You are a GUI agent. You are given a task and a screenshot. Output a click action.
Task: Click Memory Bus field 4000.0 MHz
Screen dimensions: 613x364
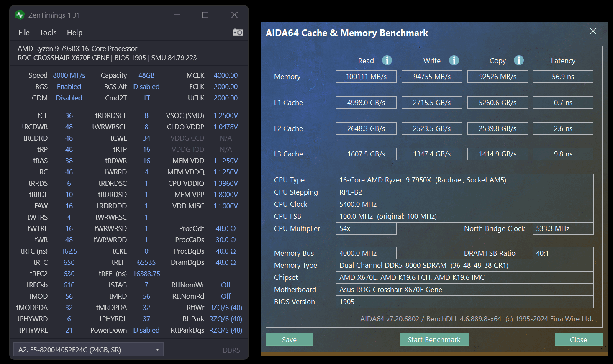coord(366,253)
